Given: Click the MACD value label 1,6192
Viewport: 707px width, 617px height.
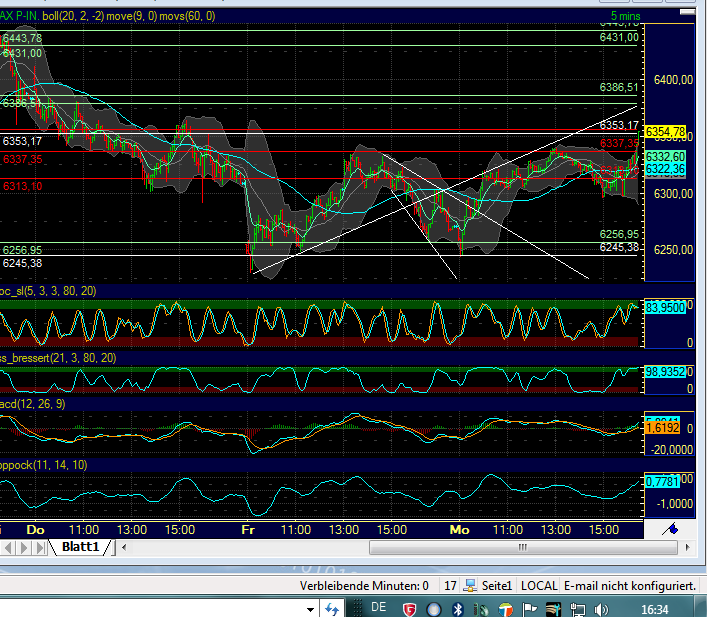Looking at the screenshot, I should (x=663, y=428).
